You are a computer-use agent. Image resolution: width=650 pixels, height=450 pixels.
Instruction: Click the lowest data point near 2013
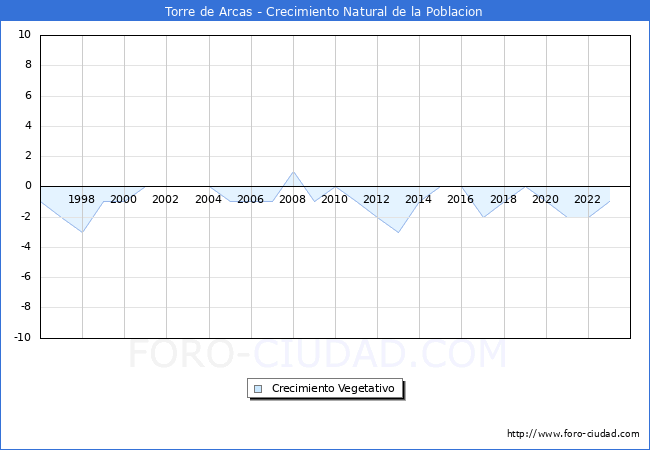[x=398, y=232]
